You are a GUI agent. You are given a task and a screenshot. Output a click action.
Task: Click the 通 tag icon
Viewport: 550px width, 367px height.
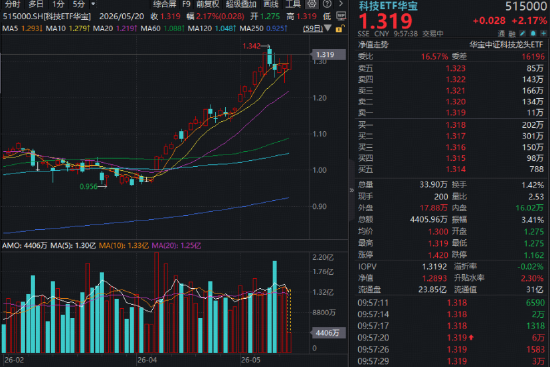click(501, 34)
